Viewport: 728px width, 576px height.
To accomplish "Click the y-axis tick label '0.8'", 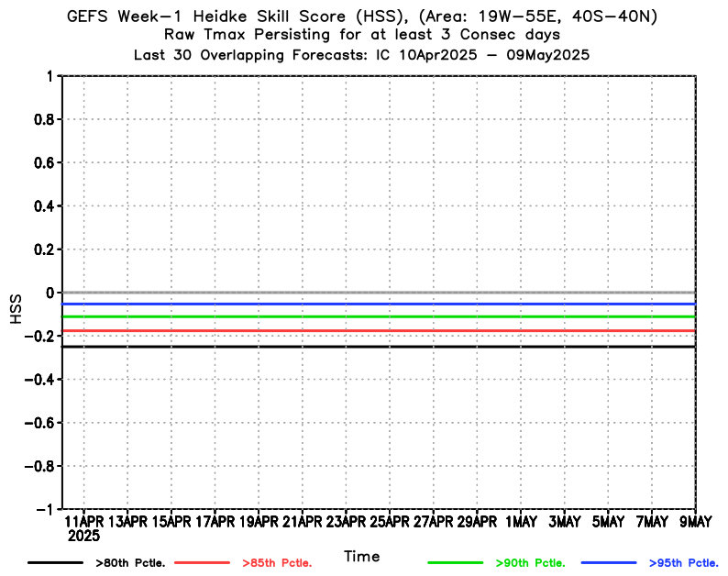I will (x=44, y=120).
